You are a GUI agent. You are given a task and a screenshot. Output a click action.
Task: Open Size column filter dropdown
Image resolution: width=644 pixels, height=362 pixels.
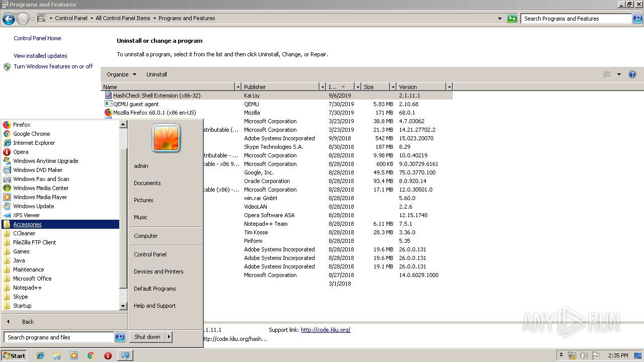point(393,87)
